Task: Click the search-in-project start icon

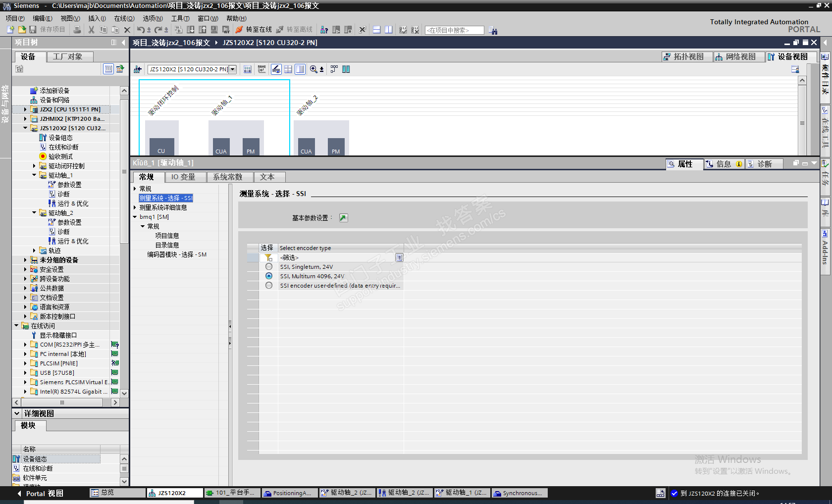Action: coord(493,30)
